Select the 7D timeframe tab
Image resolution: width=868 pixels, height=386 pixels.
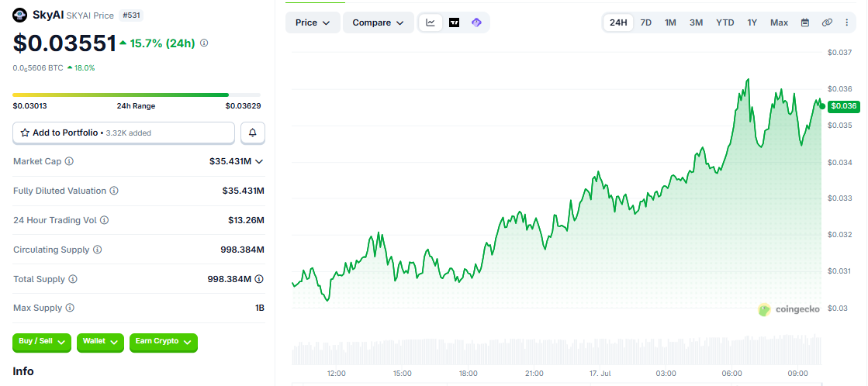pos(645,22)
